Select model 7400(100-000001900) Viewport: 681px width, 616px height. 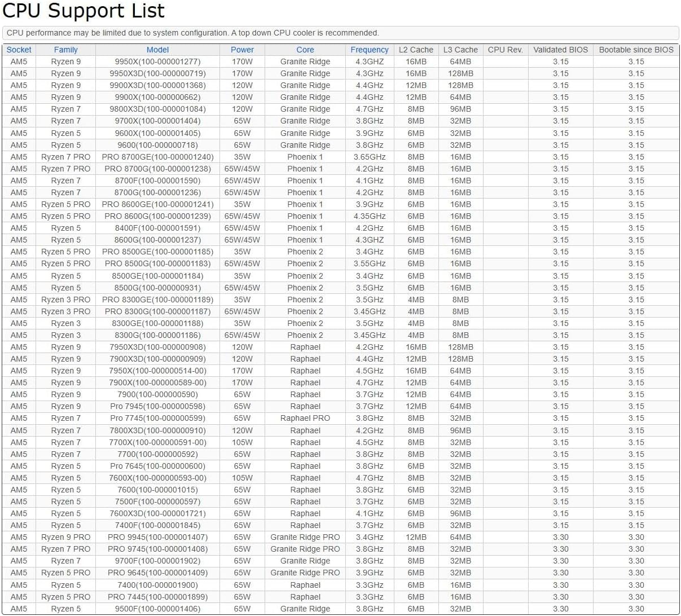click(157, 585)
